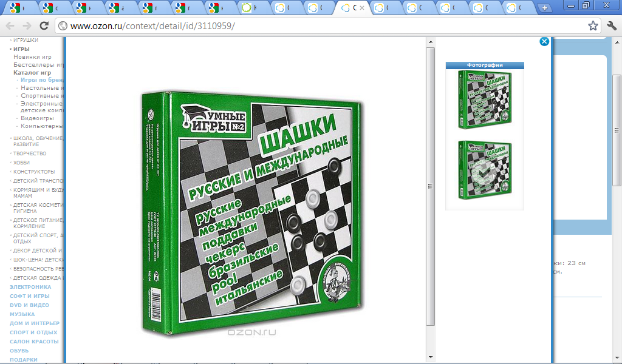The width and height of the screenshot is (622, 364).
Task: Go forward with the browser forward arrow
Action: 27,25
